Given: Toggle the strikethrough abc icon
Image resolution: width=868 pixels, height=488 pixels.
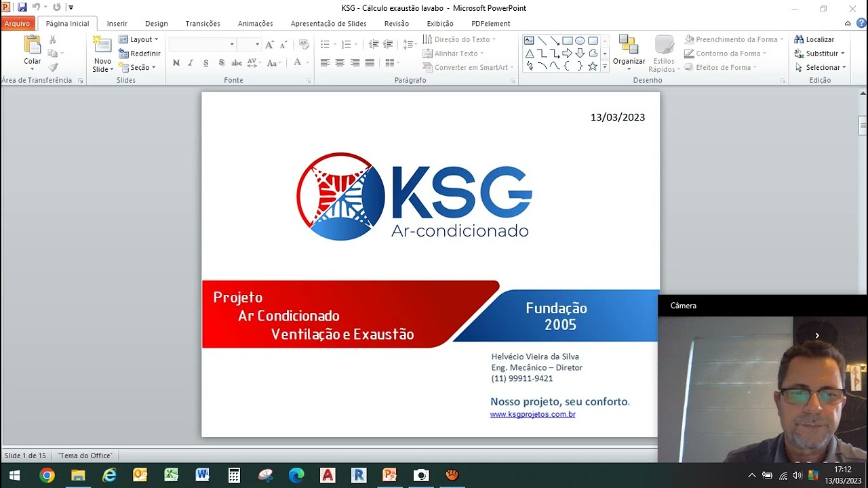Looking at the screenshot, I should [237, 63].
